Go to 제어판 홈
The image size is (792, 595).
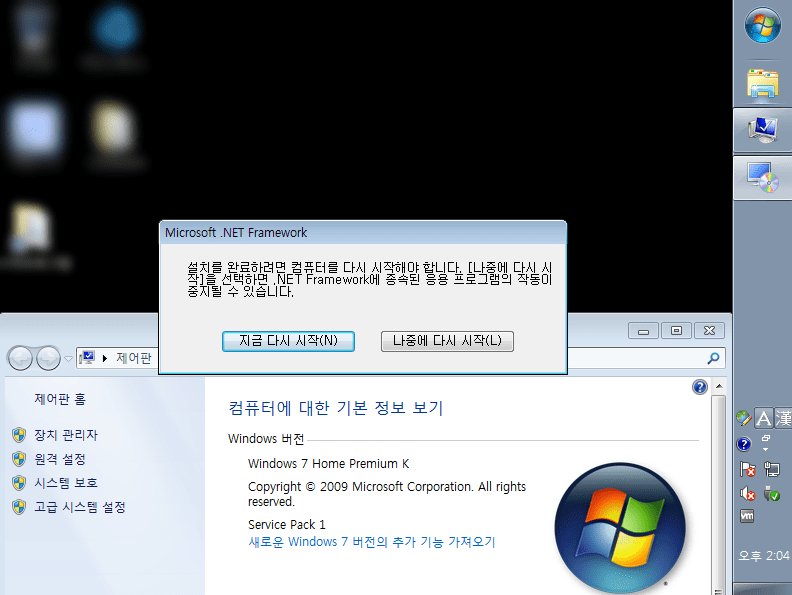tap(60, 399)
